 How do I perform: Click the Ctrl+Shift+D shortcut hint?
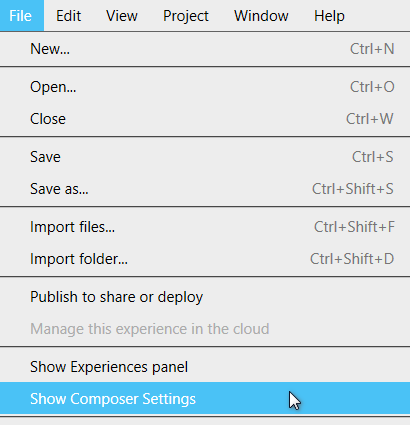pyautogui.click(x=352, y=259)
